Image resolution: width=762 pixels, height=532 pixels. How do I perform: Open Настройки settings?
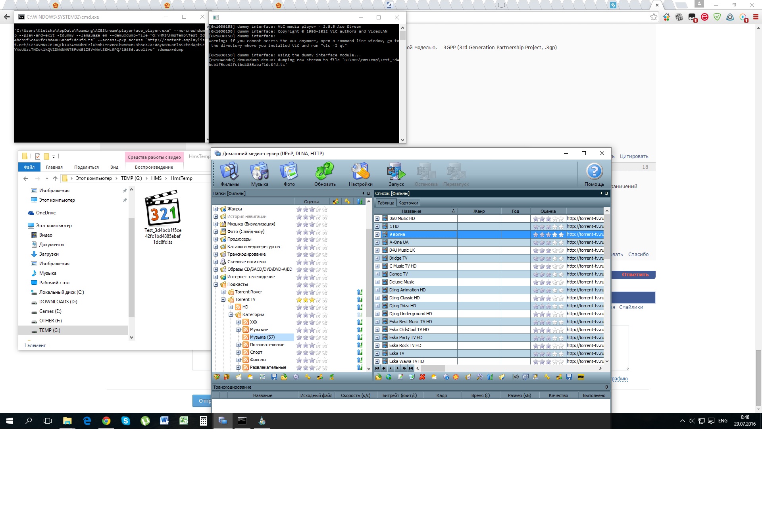pyautogui.click(x=360, y=174)
